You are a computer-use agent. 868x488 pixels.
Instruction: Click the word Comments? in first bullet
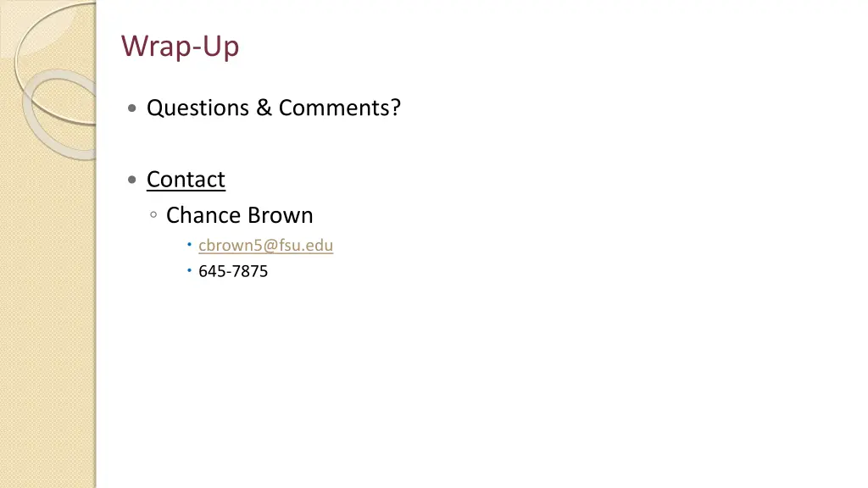(x=339, y=108)
